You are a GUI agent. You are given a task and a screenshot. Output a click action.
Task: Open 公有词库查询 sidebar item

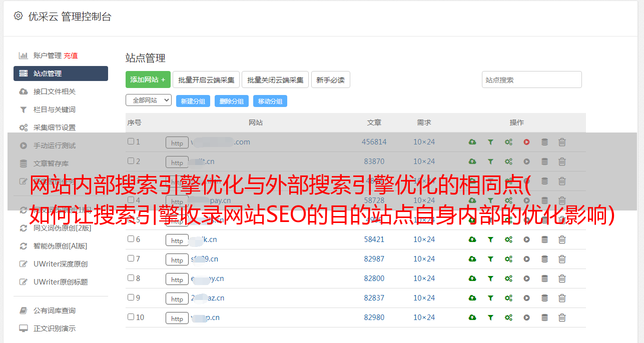click(x=55, y=310)
